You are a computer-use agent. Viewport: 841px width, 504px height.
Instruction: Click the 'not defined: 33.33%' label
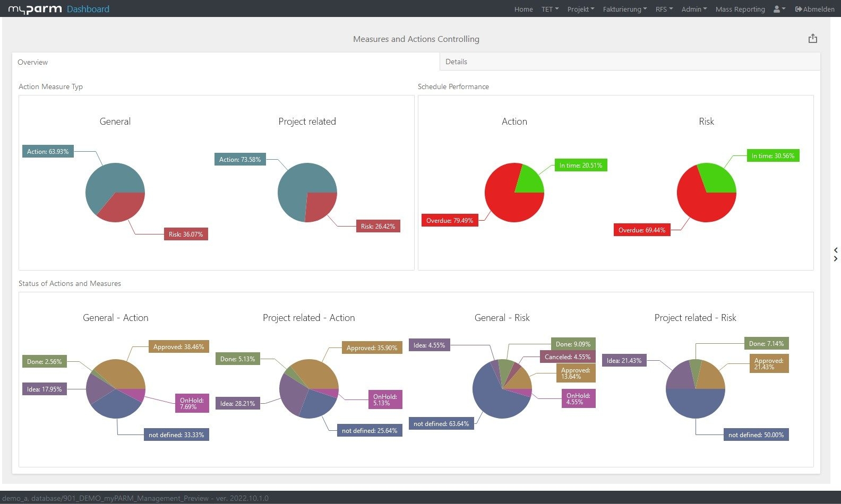[176, 435]
